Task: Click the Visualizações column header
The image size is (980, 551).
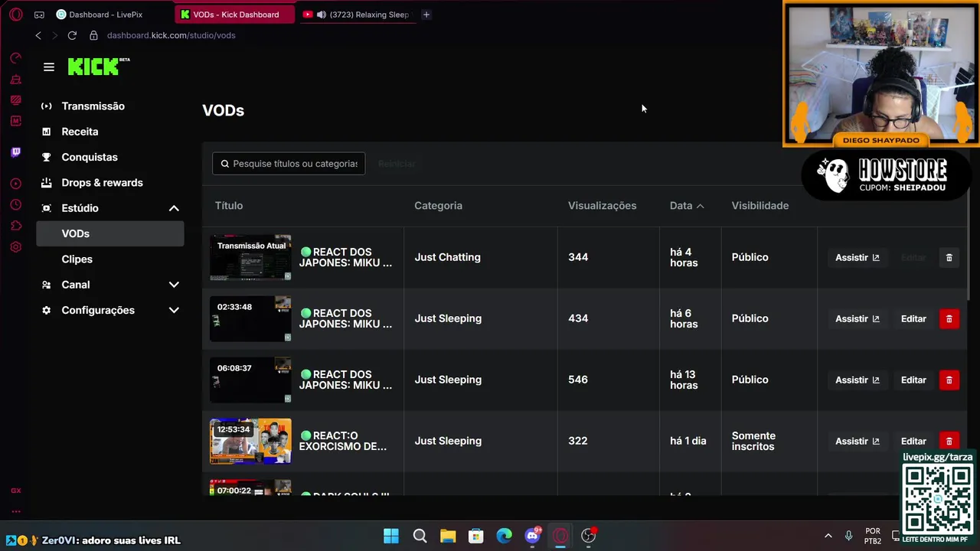Action: point(602,205)
